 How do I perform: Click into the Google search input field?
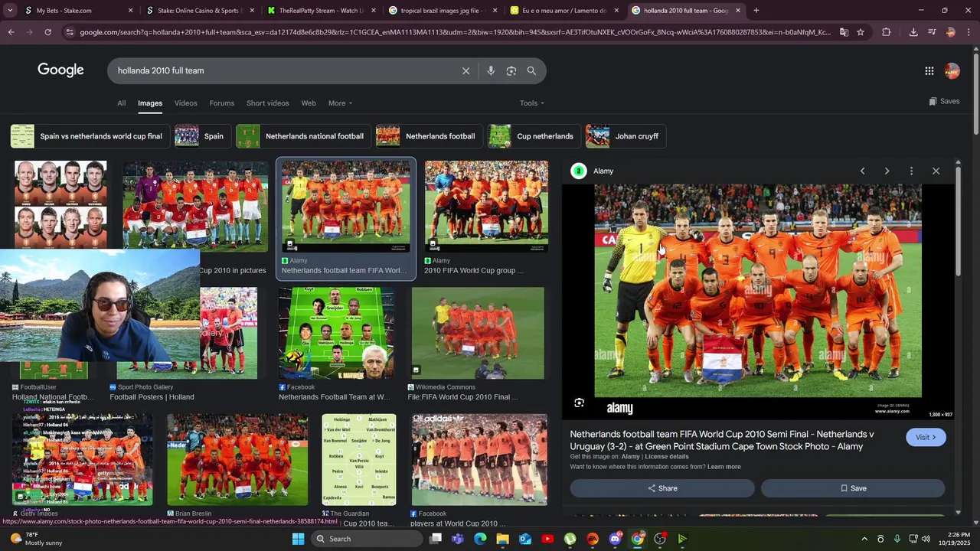tap(283, 70)
